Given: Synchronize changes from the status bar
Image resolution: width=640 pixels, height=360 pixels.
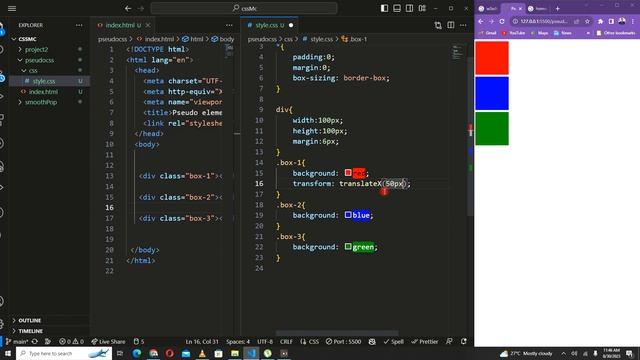Looking at the screenshot, I should [x=35, y=342].
